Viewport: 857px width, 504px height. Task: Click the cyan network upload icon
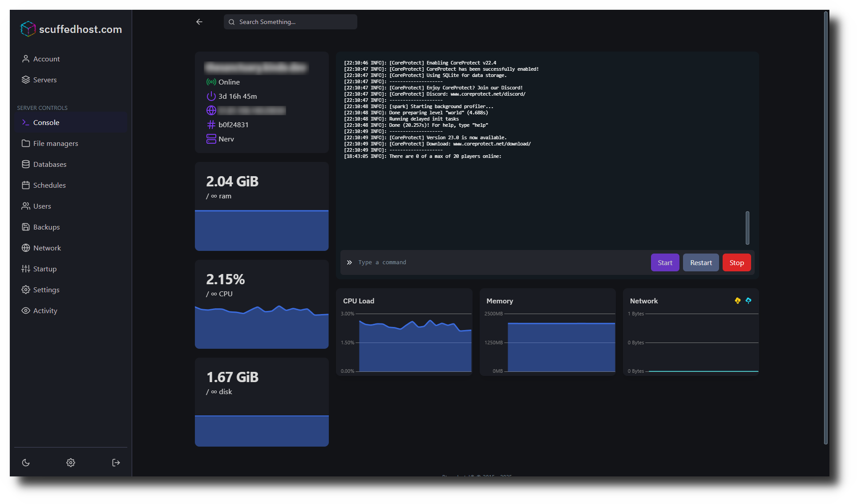point(748,301)
